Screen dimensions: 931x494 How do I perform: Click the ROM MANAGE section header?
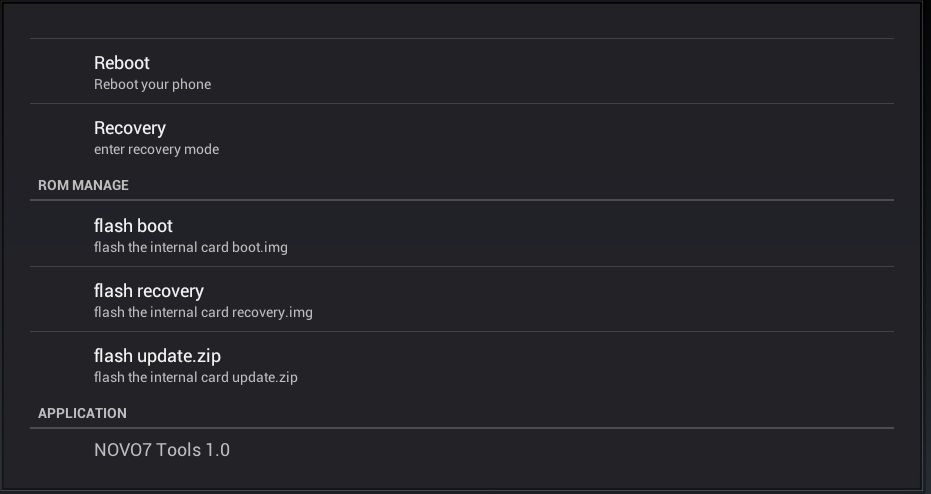pos(83,185)
